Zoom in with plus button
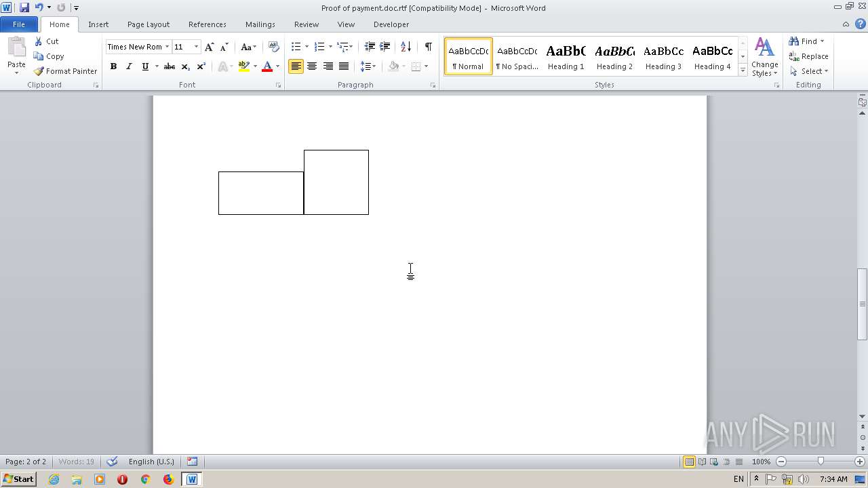The image size is (868, 488). click(860, 462)
